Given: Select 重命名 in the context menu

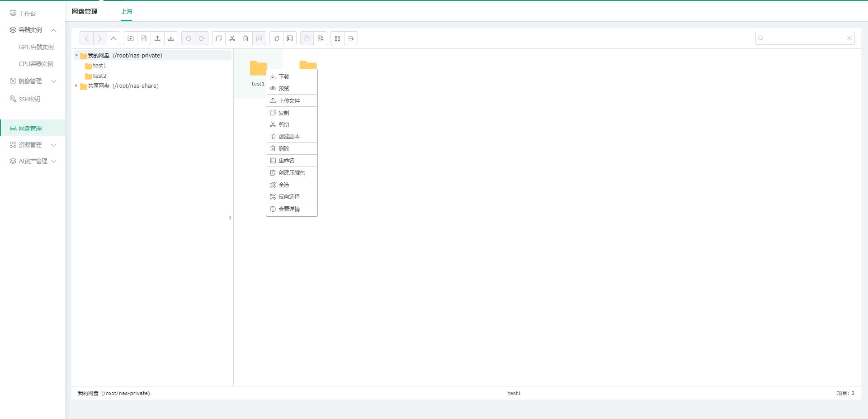Looking at the screenshot, I should point(286,161).
